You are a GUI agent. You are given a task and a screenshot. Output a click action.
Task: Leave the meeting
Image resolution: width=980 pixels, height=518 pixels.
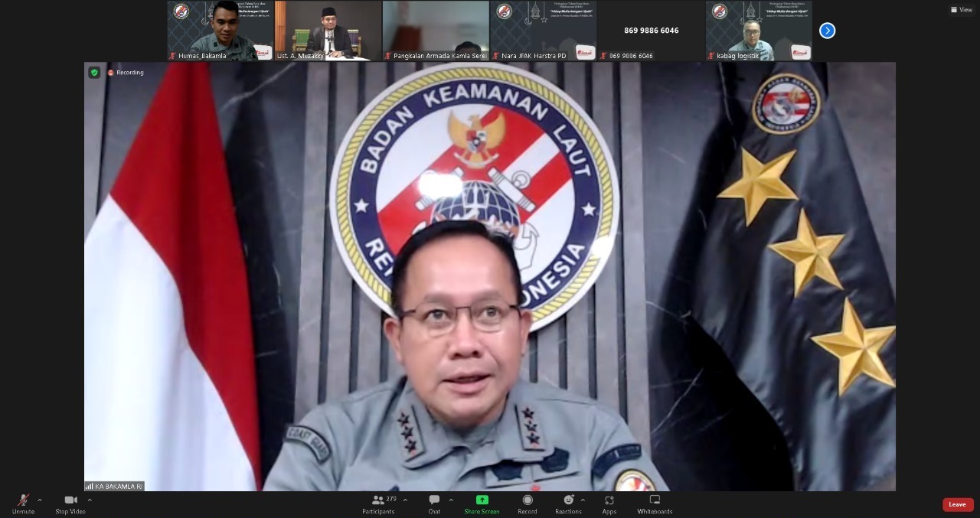point(957,504)
